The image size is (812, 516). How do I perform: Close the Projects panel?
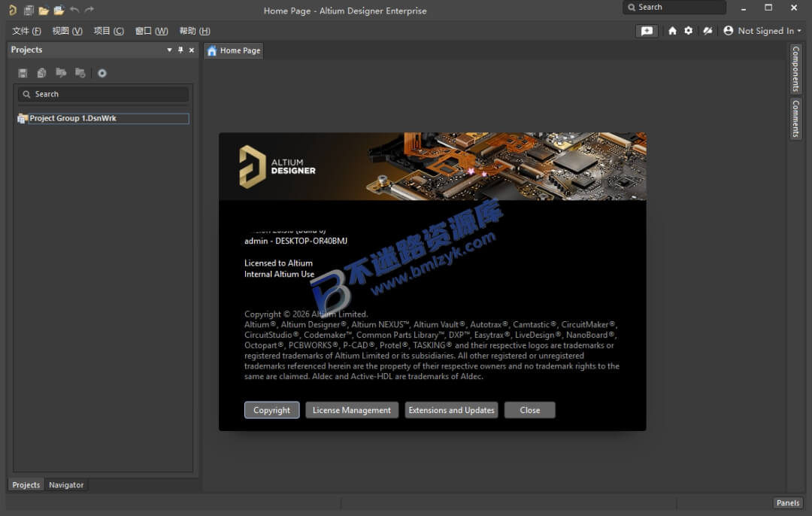(x=192, y=50)
